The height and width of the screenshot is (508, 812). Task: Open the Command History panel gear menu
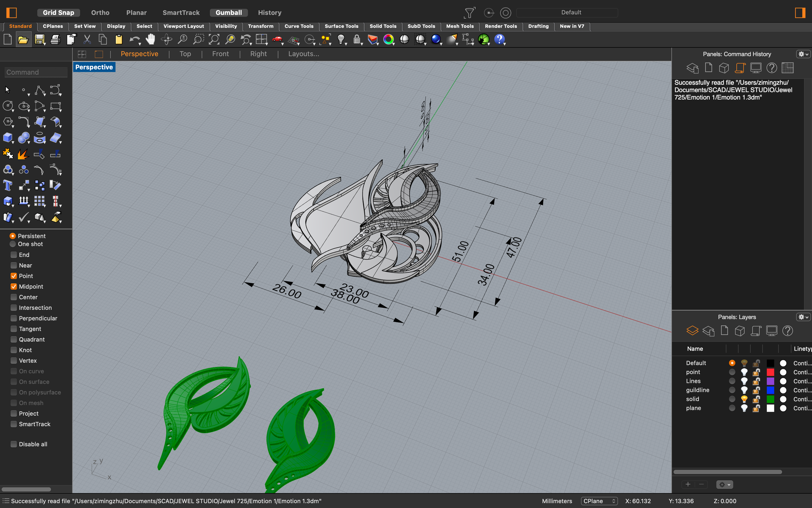(x=803, y=54)
